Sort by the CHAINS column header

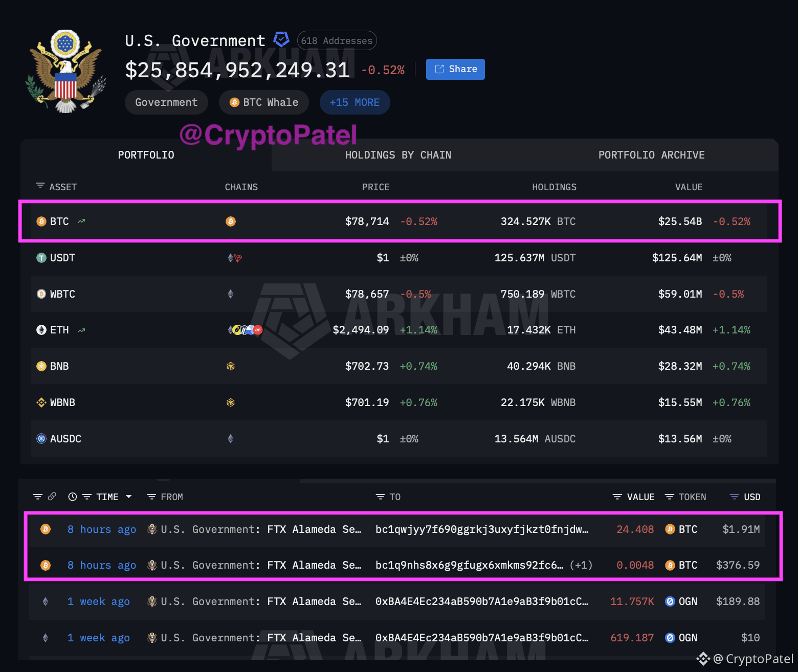pyautogui.click(x=241, y=187)
